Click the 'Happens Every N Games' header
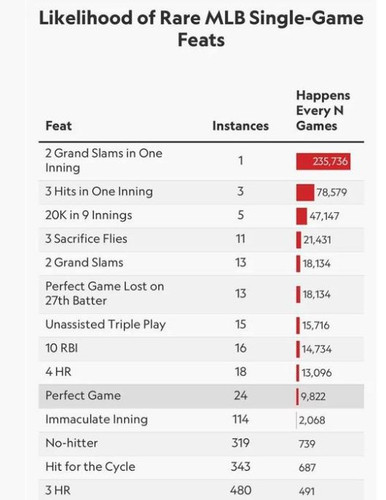 tap(323, 110)
